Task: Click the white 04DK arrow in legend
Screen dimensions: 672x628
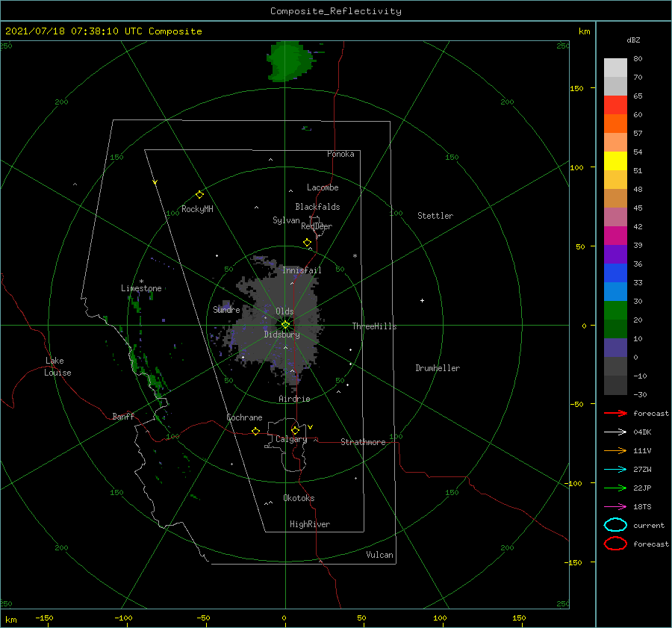Action: [615, 432]
